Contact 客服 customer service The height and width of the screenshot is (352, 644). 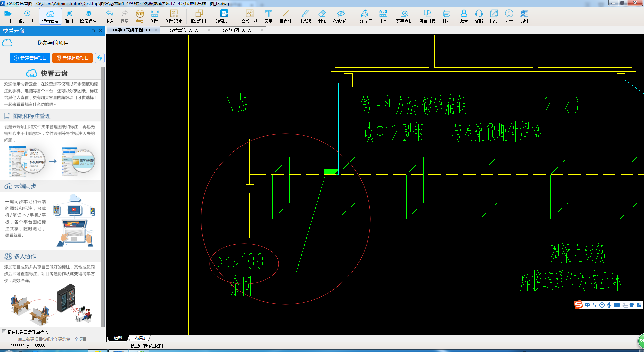(x=479, y=16)
